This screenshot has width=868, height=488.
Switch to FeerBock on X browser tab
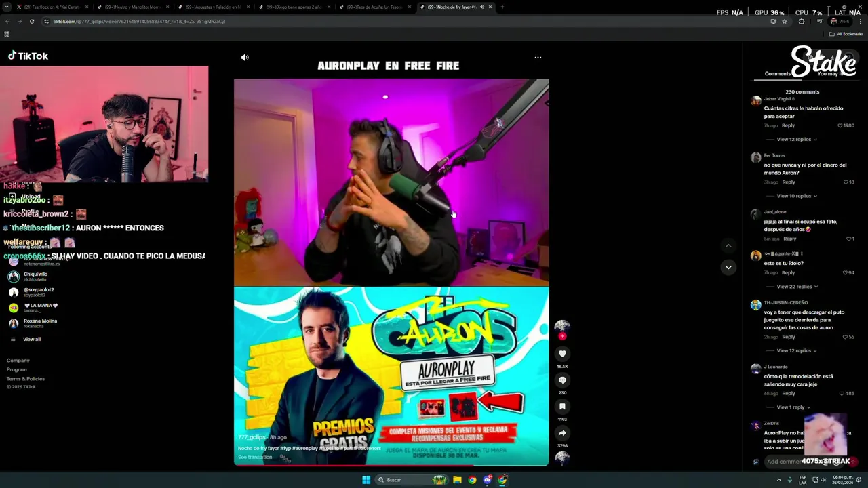pos(52,7)
